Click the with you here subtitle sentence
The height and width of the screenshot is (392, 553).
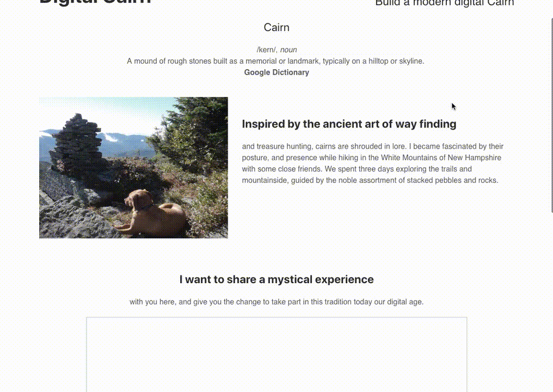pyautogui.click(x=276, y=302)
